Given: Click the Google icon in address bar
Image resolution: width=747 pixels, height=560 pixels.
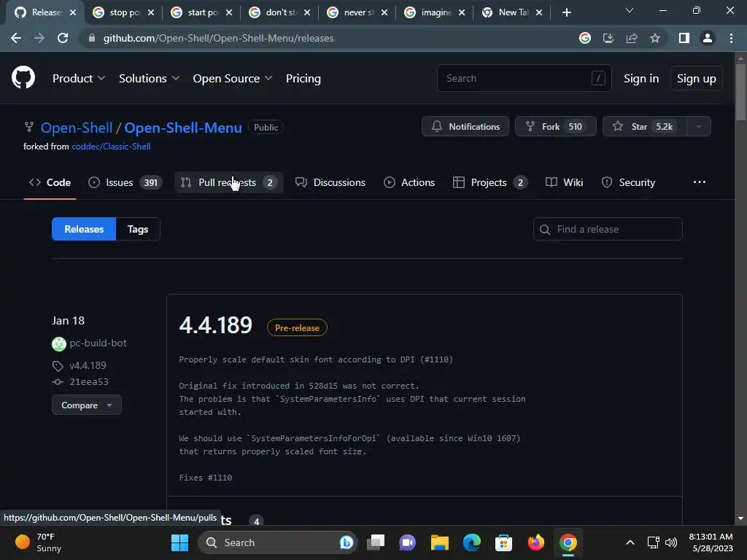Looking at the screenshot, I should (585, 38).
